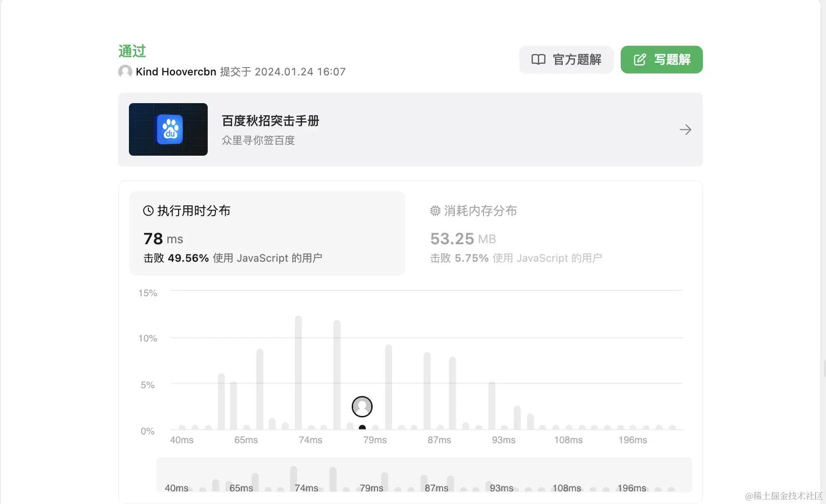Open the 官方题解 official solution button
The width and height of the screenshot is (826, 504).
[x=566, y=59]
